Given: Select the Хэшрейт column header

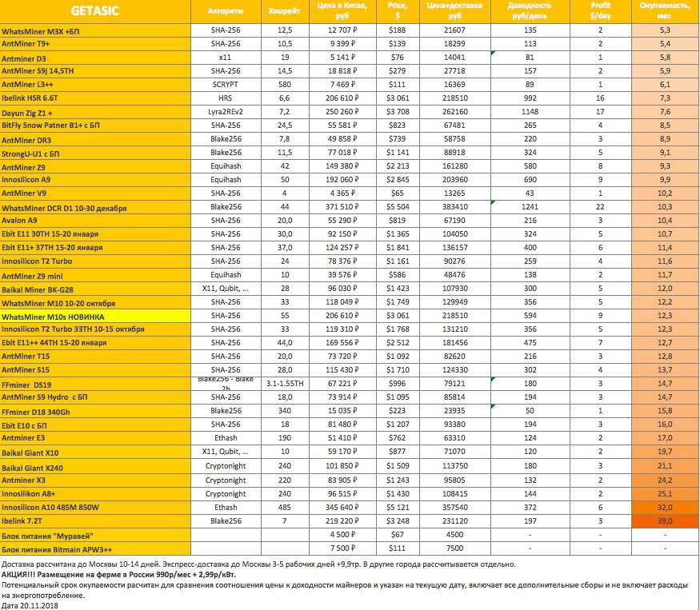Looking at the screenshot, I should 284,11.
